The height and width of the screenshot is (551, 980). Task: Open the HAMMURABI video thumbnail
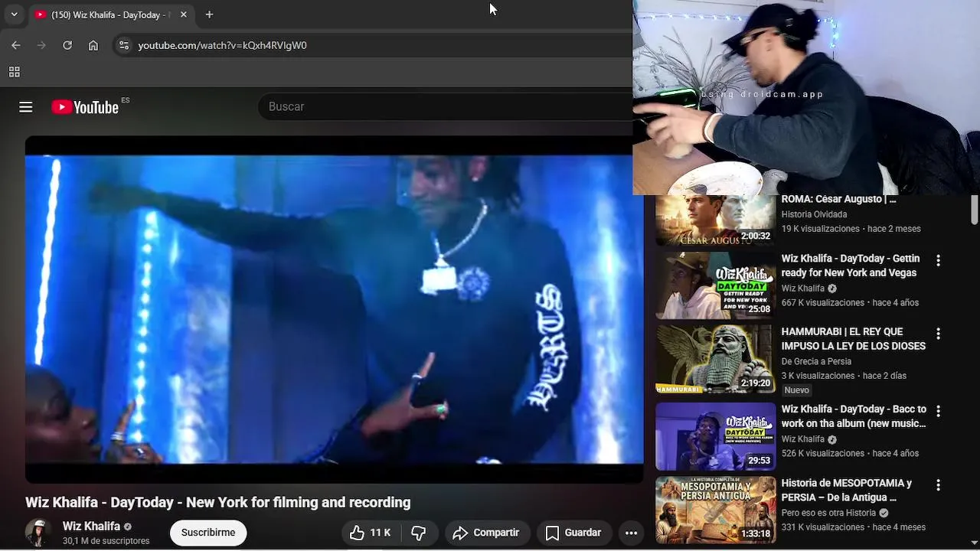tap(715, 360)
